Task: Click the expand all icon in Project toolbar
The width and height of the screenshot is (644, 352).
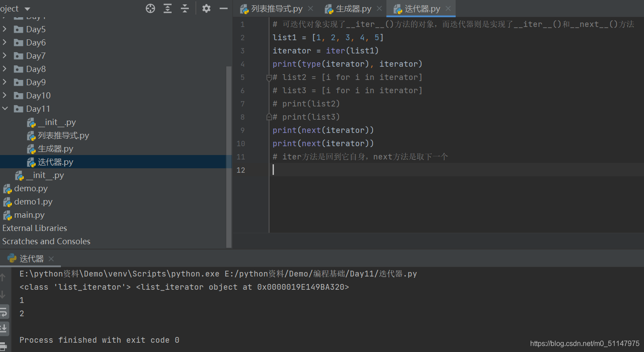Action: 168,8
